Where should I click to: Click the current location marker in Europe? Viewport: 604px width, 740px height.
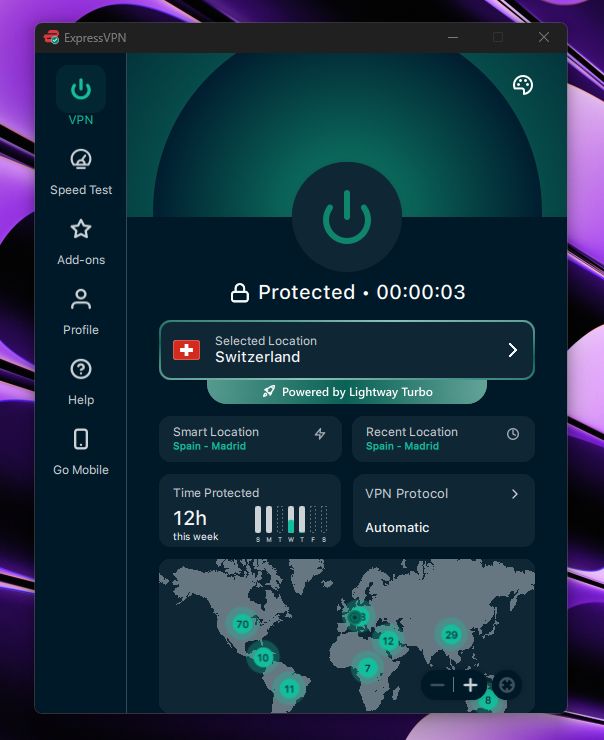(x=354, y=617)
